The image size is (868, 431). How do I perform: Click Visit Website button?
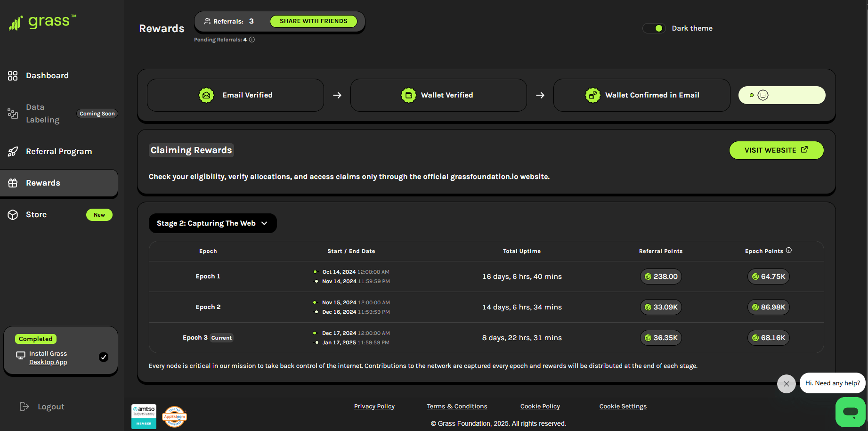[x=777, y=150]
